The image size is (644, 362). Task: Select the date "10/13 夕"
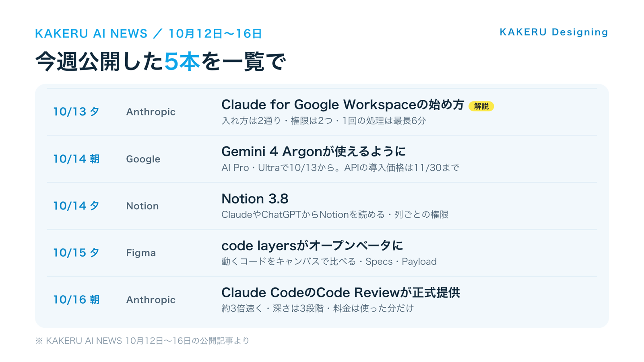pyautogui.click(x=76, y=112)
